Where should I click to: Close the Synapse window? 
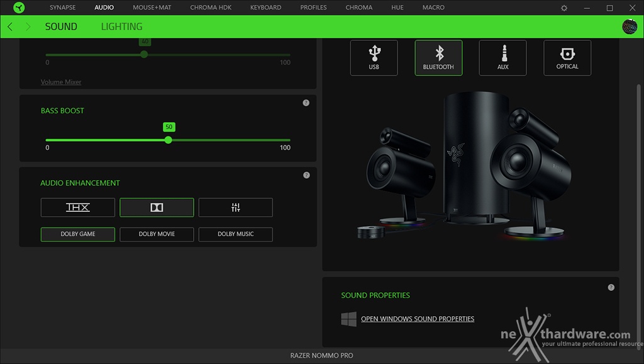pos(633,8)
